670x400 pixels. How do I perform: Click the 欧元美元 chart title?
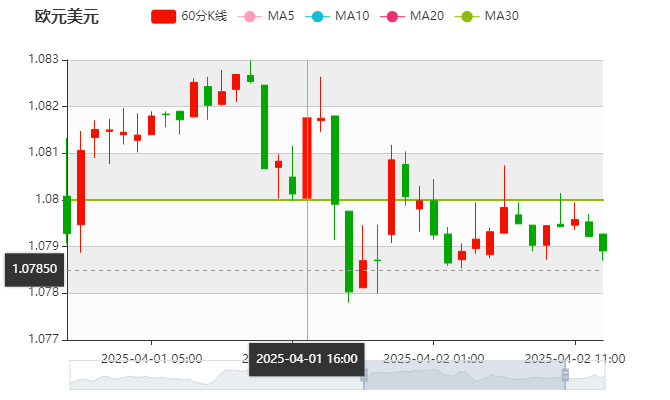coord(67,16)
